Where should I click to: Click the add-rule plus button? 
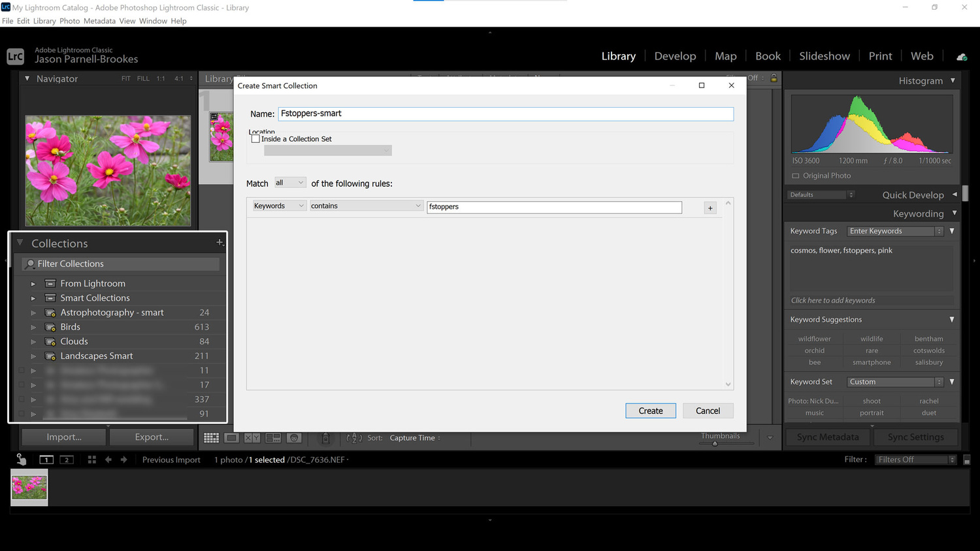pyautogui.click(x=710, y=208)
